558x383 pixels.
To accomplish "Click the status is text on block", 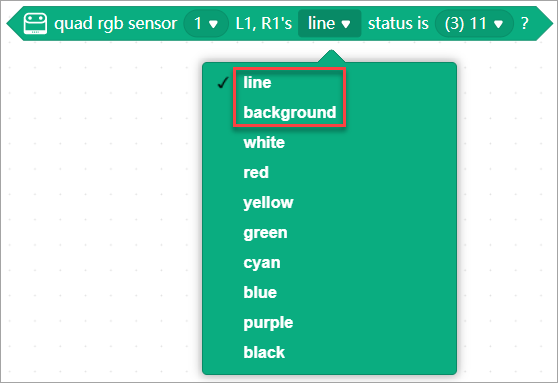I will [x=398, y=23].
